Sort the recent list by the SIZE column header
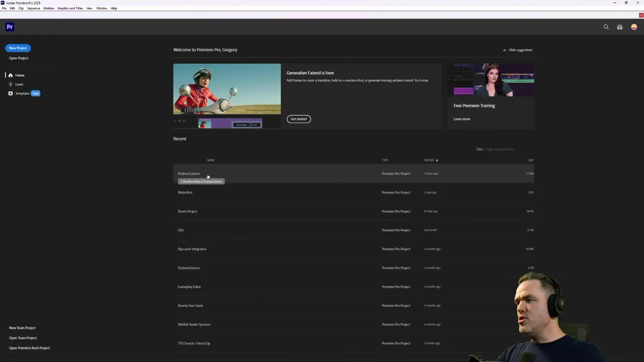 [531, 160]
